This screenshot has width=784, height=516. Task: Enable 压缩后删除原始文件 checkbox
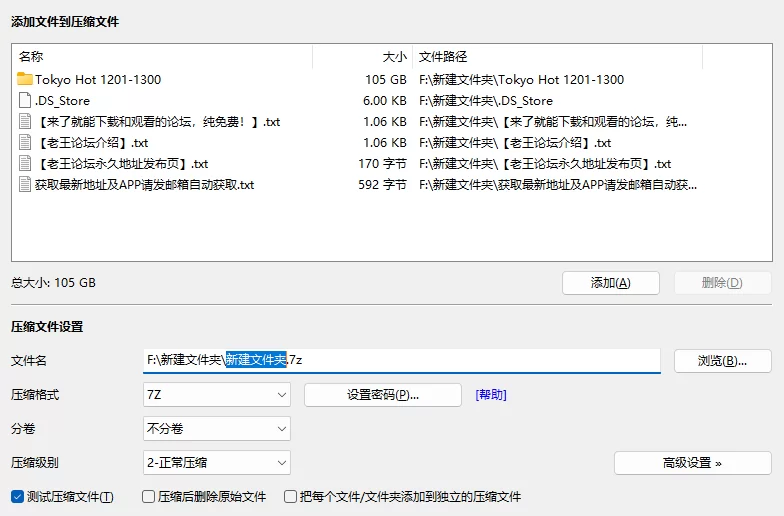[x=148, y=496]
